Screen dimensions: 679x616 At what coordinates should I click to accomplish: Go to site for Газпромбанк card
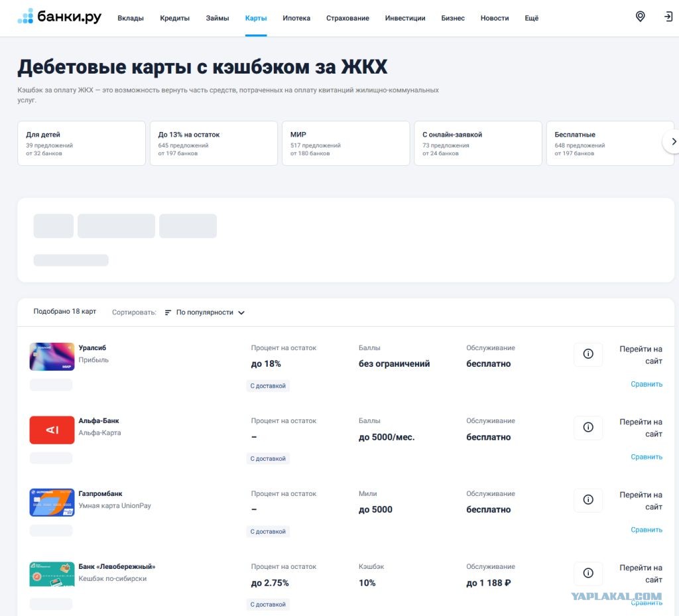point(641,501)
